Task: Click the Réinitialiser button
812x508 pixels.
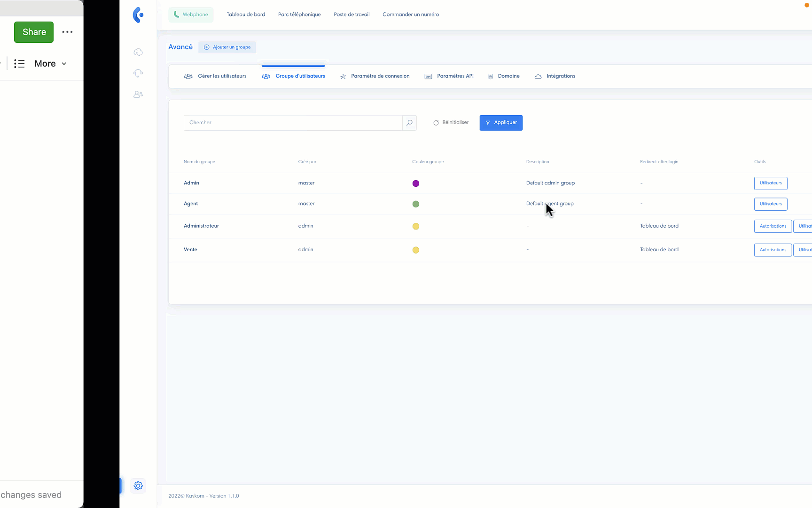Action: (x=451, y=123)
